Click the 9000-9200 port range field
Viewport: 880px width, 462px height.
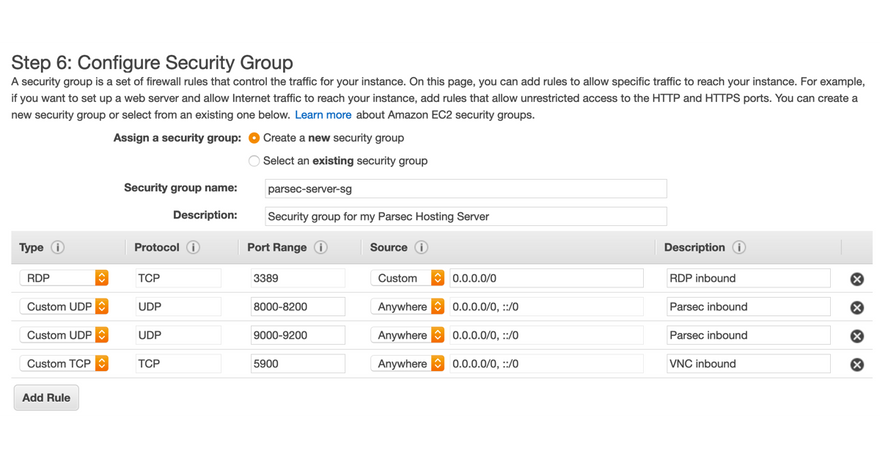point(297,335)
